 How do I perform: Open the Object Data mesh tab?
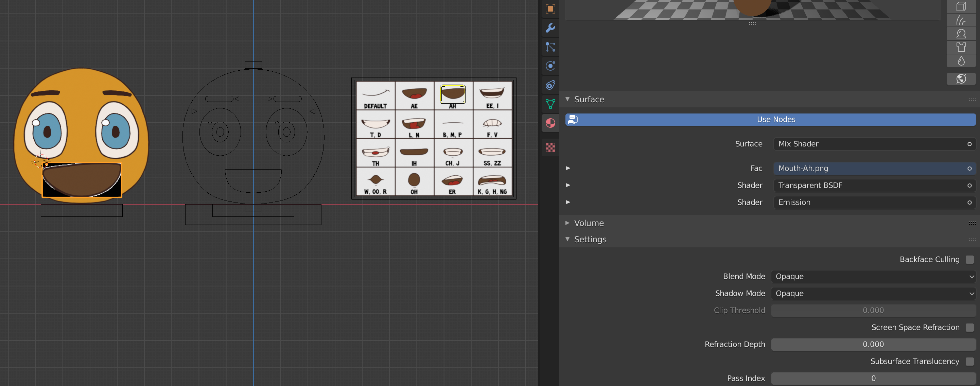point(550,104)
